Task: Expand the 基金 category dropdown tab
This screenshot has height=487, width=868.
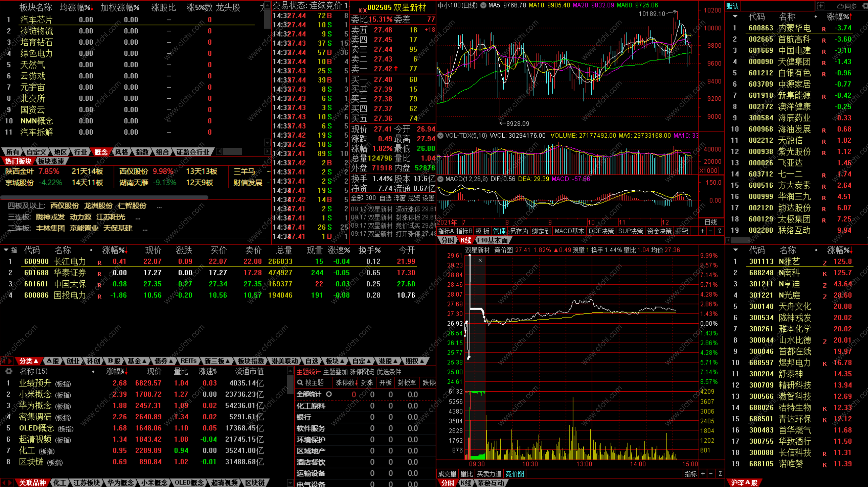Action: [x=137, y=361]
